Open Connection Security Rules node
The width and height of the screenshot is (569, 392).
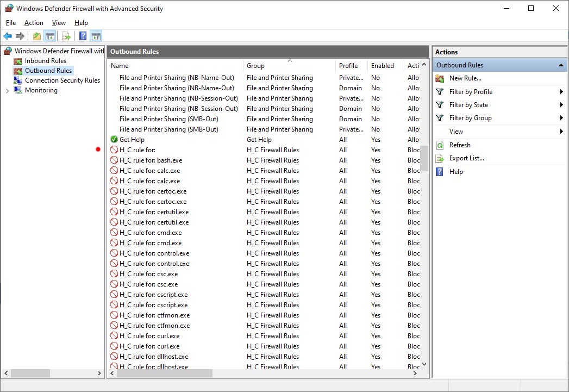pyautogui.click(x=62, y=80)
